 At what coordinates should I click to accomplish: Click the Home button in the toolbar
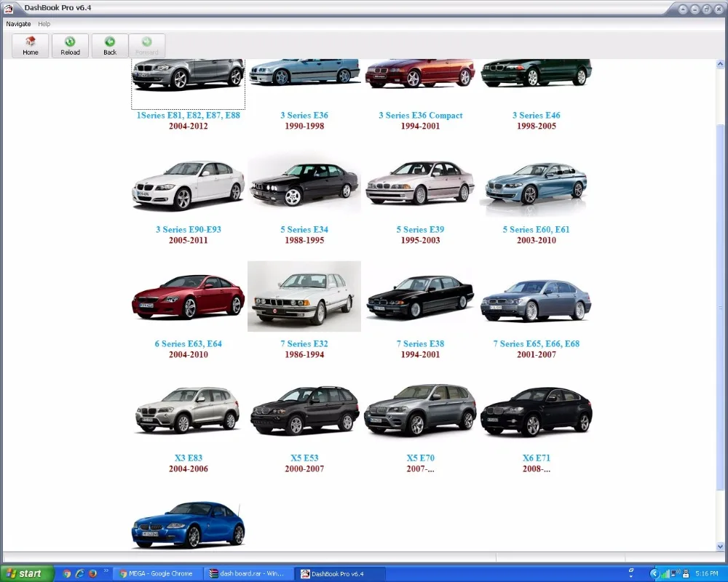(x=30, y=45)
